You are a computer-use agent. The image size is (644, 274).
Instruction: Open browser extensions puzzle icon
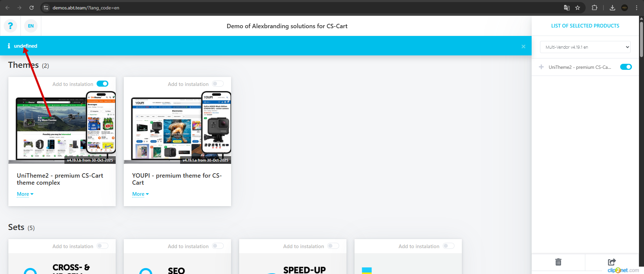point(594,8)
